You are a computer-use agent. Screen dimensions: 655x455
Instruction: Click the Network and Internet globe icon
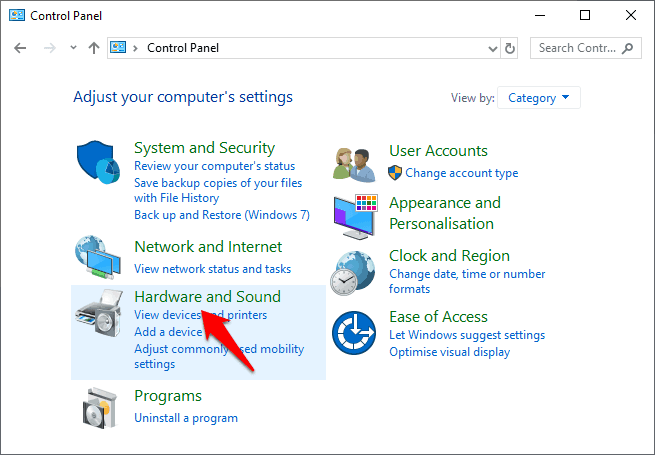(98, 257)
